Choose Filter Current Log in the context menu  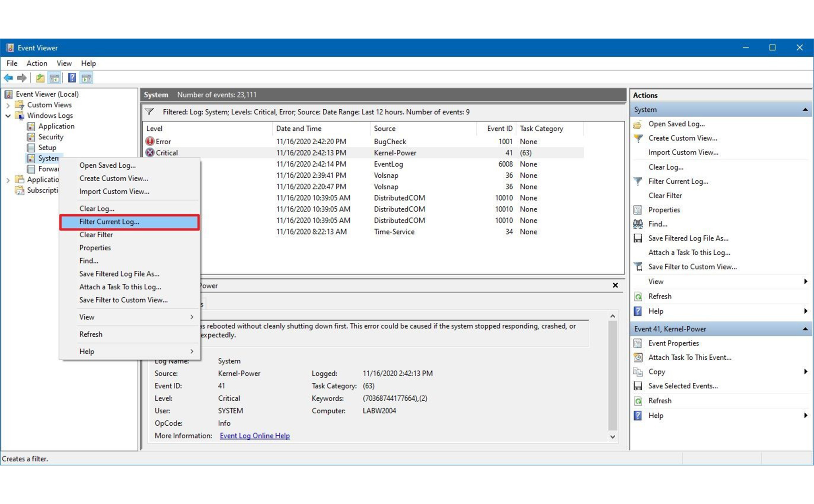[109, 222]
